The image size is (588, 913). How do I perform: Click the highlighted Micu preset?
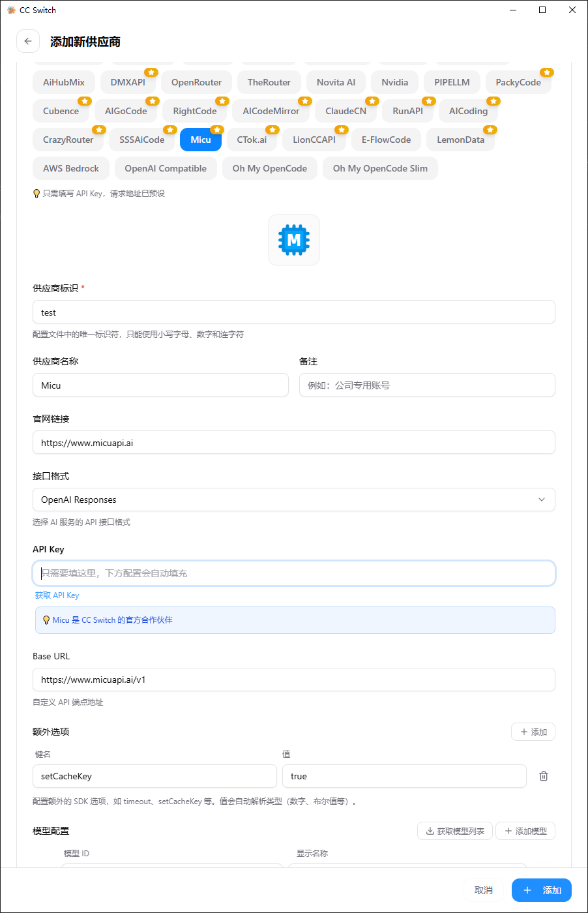tap(201, 140)
